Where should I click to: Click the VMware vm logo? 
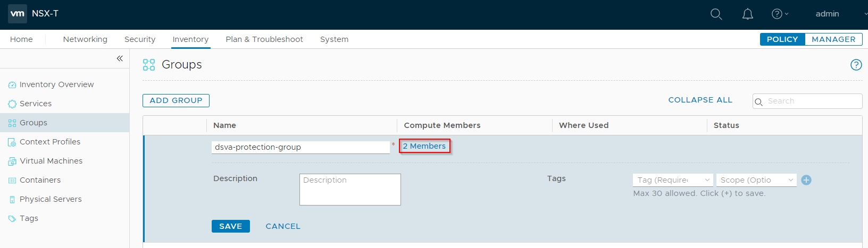pyautogui.click(x=18, y=14)
